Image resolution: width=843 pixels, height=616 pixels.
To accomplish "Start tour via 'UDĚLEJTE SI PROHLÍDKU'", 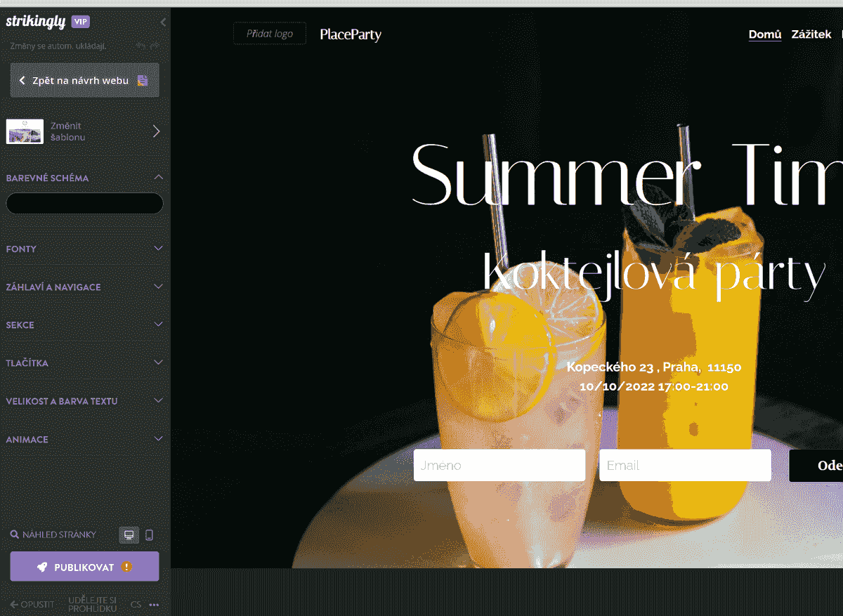I will click(92, 604).
